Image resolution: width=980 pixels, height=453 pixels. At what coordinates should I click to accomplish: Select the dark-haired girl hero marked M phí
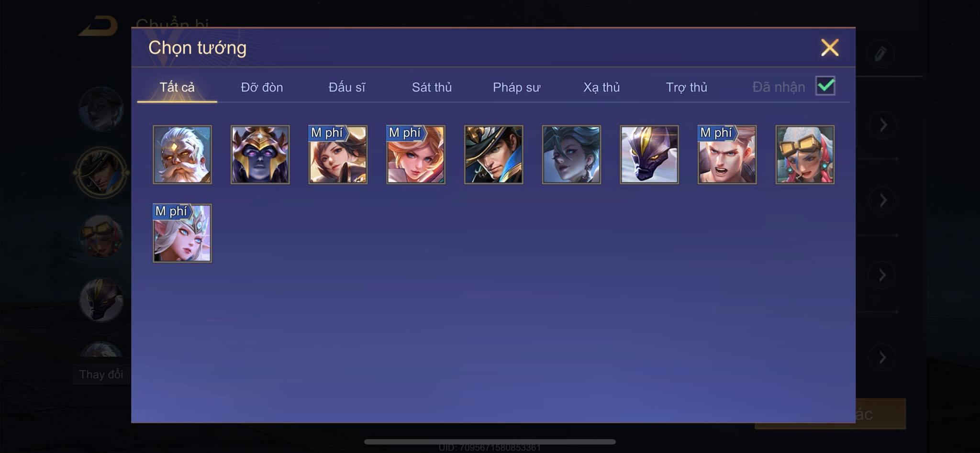tap(338, 155)
